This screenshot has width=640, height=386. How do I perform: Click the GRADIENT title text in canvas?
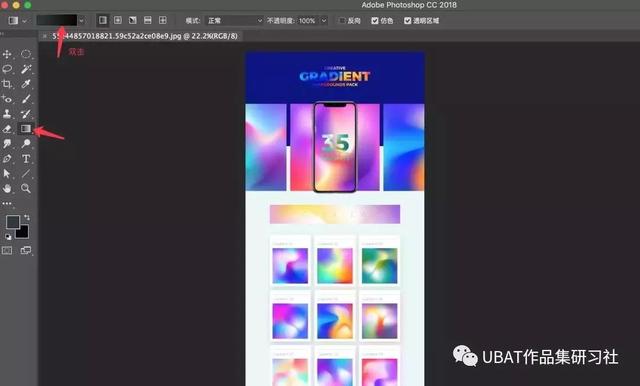[x=335, y=76]
